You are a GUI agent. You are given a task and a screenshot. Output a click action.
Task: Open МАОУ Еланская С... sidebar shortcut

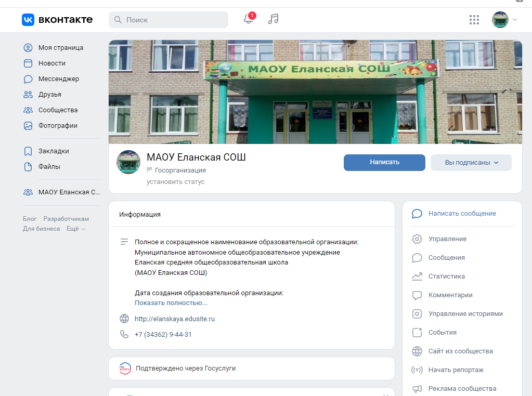point(61,192)
